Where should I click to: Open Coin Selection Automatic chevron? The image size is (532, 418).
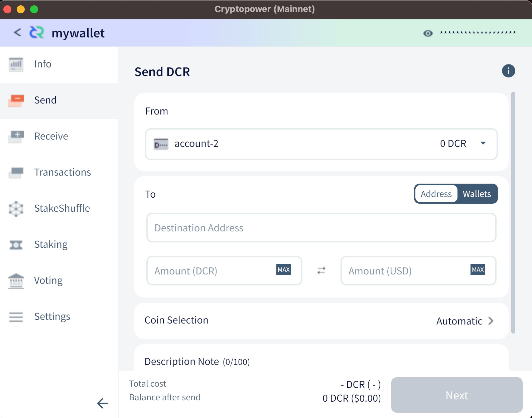491,321
